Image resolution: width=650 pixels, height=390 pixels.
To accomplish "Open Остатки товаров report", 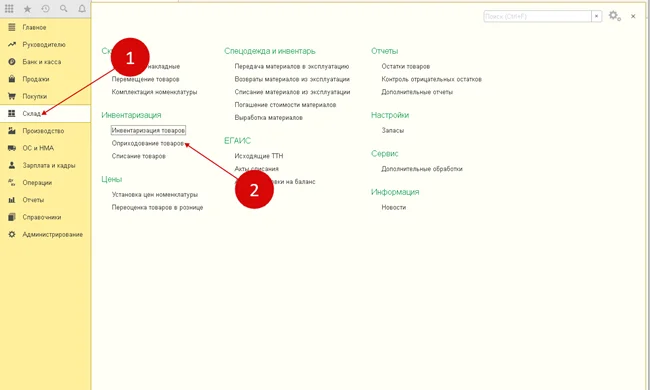I will tap(405, 66).
